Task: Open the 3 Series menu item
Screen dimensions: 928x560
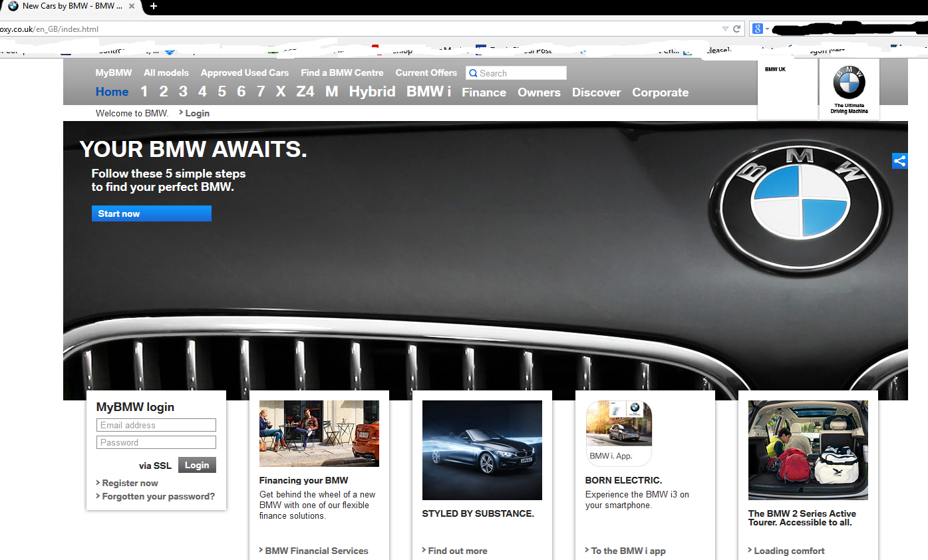Action: (x=183, y=92)
